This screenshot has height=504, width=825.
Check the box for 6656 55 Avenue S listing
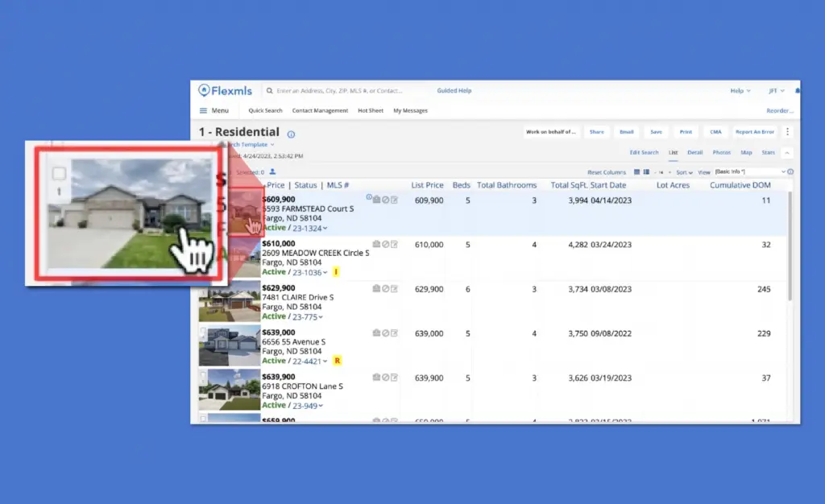tap(203, 331)
